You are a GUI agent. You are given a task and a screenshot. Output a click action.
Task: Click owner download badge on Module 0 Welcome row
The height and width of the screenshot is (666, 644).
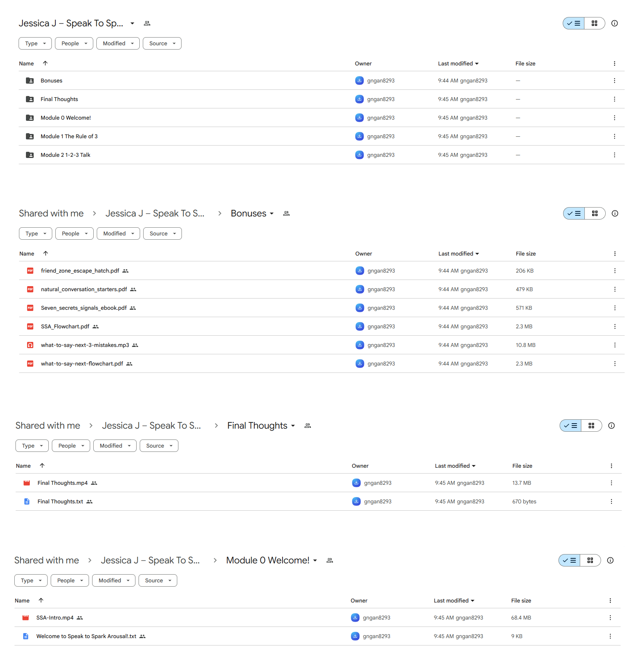(x=359, y=118)
